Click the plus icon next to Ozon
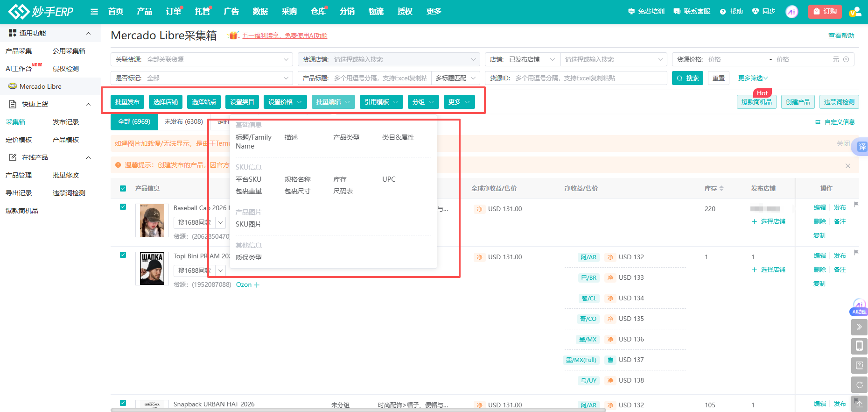Screen dimensions: 868x412 257,285
